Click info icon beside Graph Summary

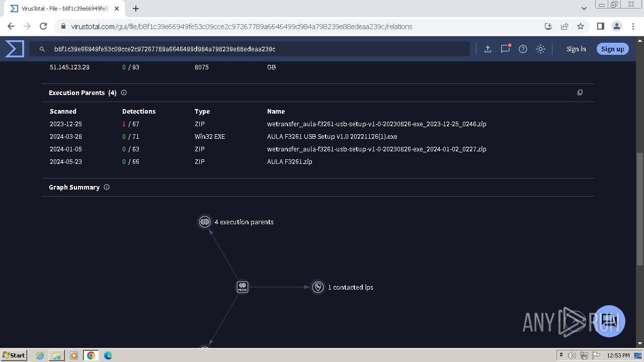(x=107, y=187)
